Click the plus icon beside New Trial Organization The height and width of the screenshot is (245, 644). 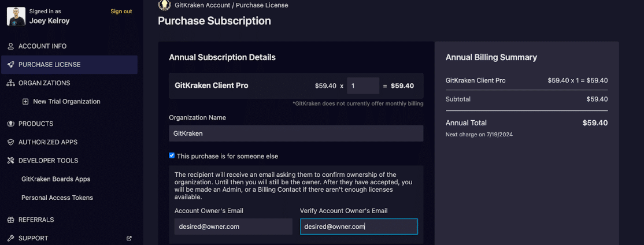[25, 102]
